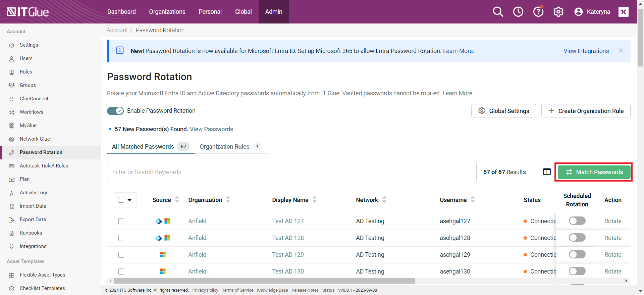
Task: Click right arrow of horizontal scrollbar
Action: [x=626, y=281]
